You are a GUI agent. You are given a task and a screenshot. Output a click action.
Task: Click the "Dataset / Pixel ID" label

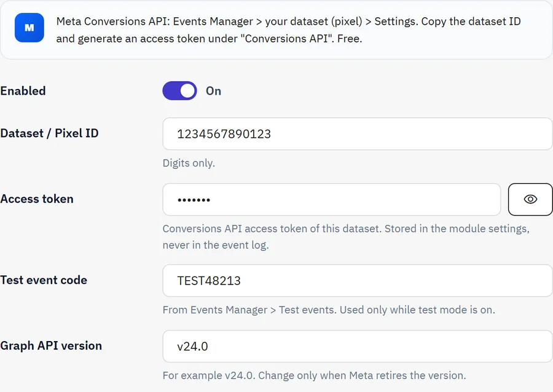pyautogui.click(x=49, y=133)
